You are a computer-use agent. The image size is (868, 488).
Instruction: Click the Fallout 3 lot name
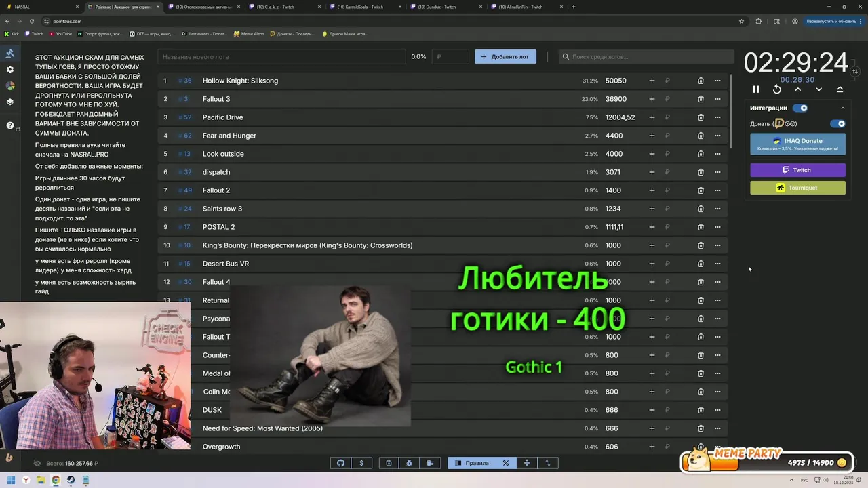(x=216, y=99)
